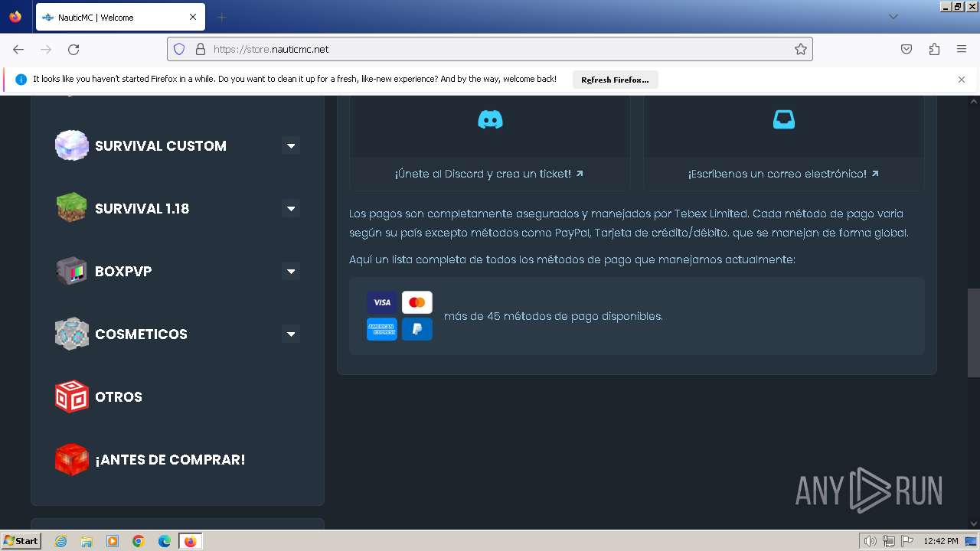
Task: Close the NauticMC | Welcome tab
Action: coord(193,17)
